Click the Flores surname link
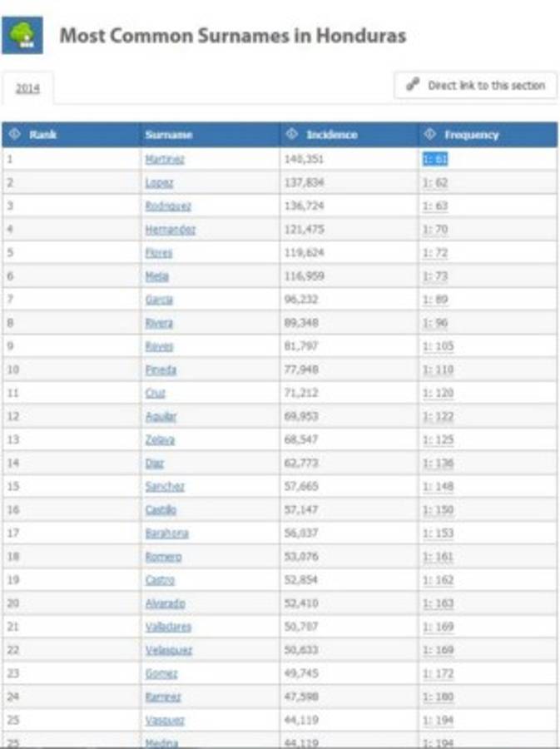 (x=159, y=252)
